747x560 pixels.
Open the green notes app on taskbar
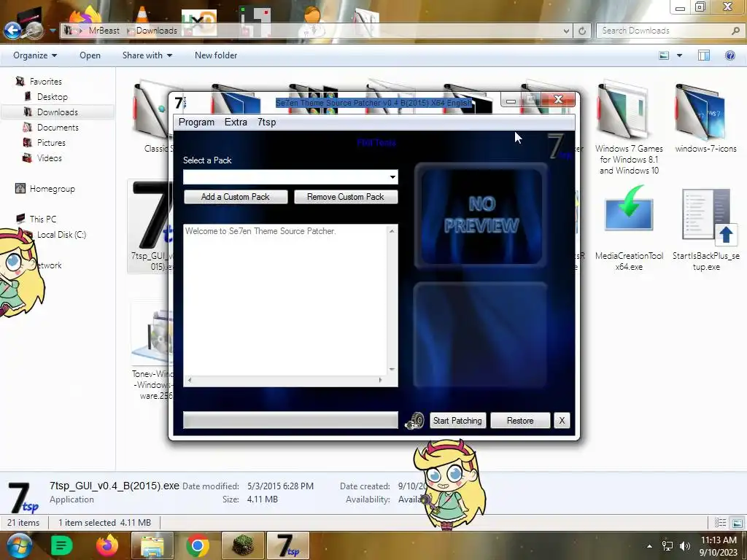pos(61,545)
